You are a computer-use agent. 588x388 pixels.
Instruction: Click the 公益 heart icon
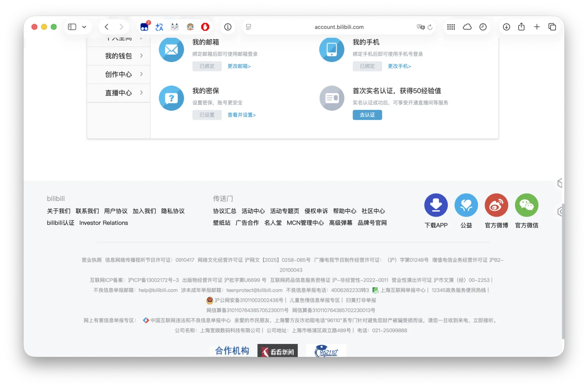click(466, 205)
